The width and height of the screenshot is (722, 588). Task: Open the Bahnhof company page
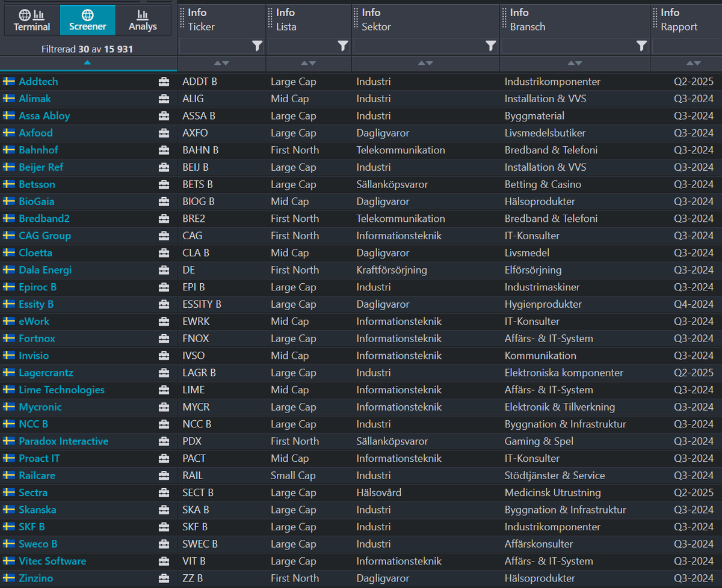[39, 150]
